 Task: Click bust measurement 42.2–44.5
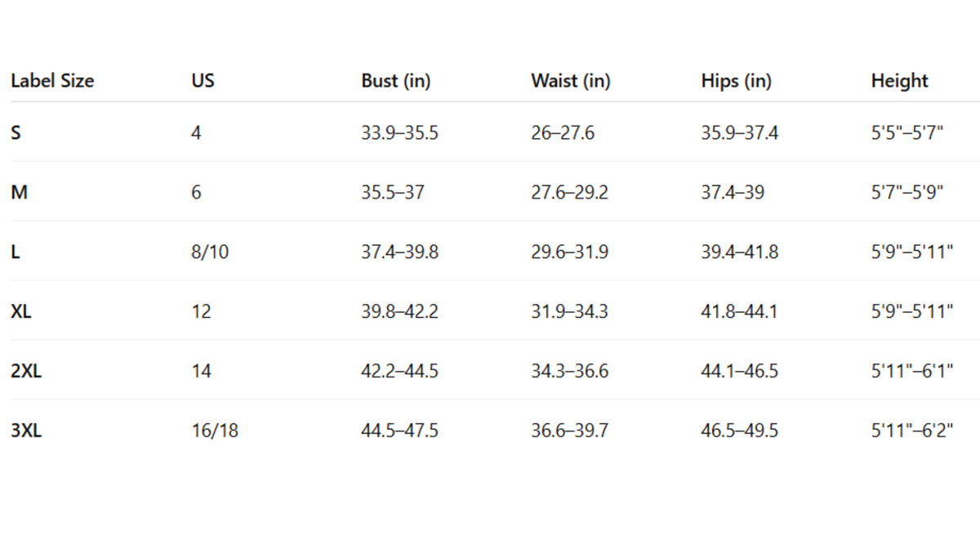399,371
